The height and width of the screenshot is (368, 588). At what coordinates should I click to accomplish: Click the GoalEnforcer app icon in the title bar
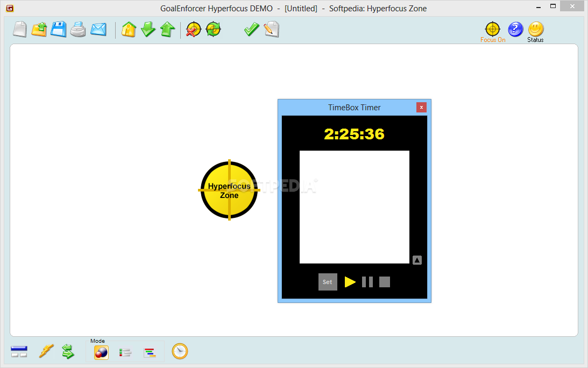pyautogui.click(x=10, y=8)
